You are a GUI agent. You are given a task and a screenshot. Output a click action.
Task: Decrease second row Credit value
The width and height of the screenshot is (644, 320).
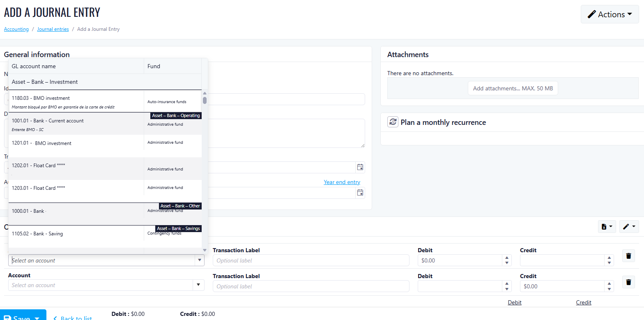tap(609, 289)
